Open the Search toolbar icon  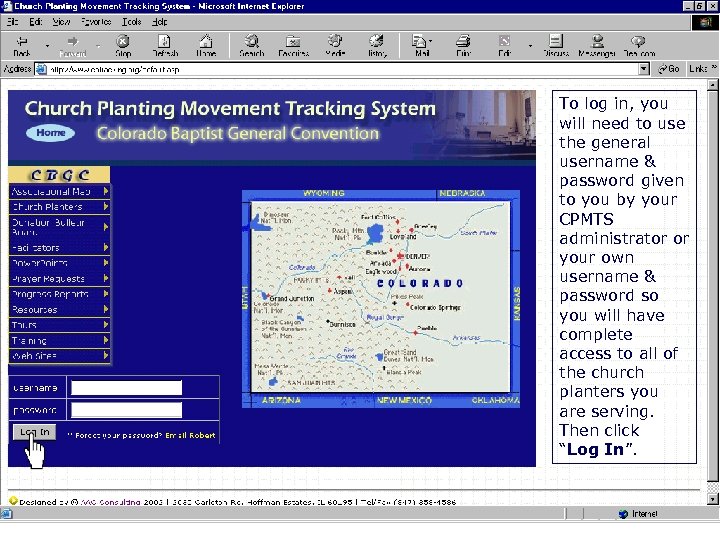click(x=252, y=45)
